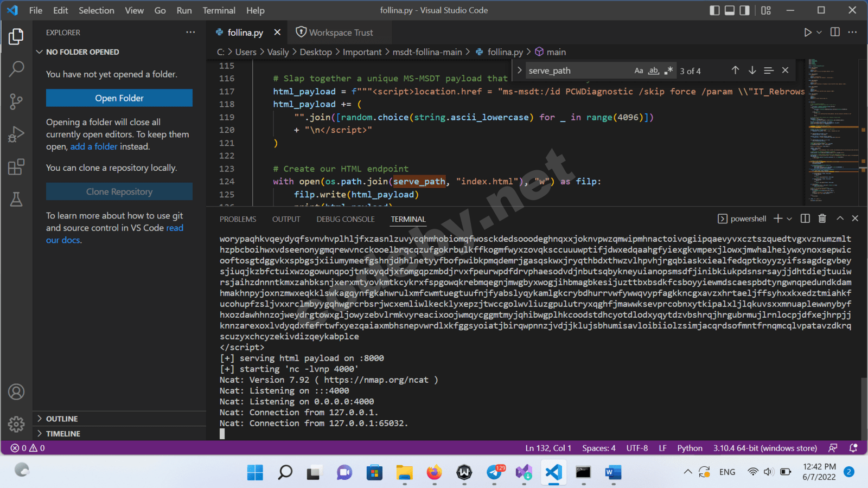Open Explorer Views and More Actions ellipsis
This screenshot has height=488, width=868.
click(190, 33)
